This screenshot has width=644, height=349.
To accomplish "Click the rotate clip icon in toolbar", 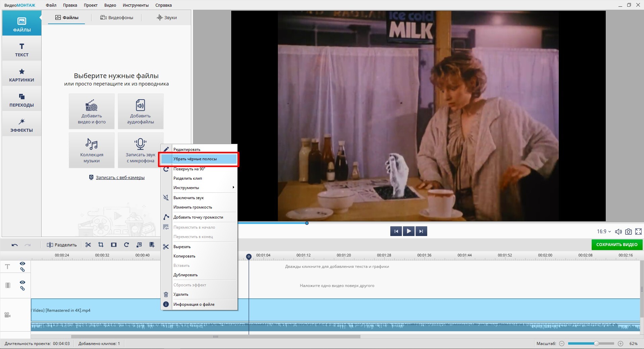I will (x=127, y=245).
